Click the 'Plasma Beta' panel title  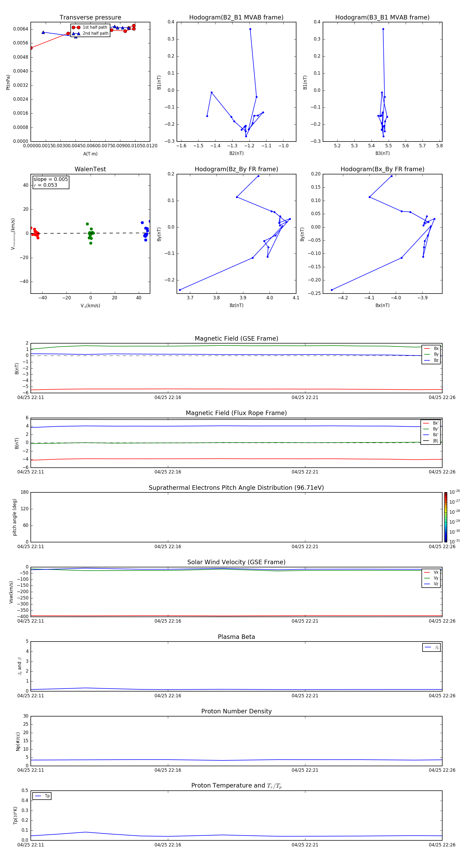point(236,637)
